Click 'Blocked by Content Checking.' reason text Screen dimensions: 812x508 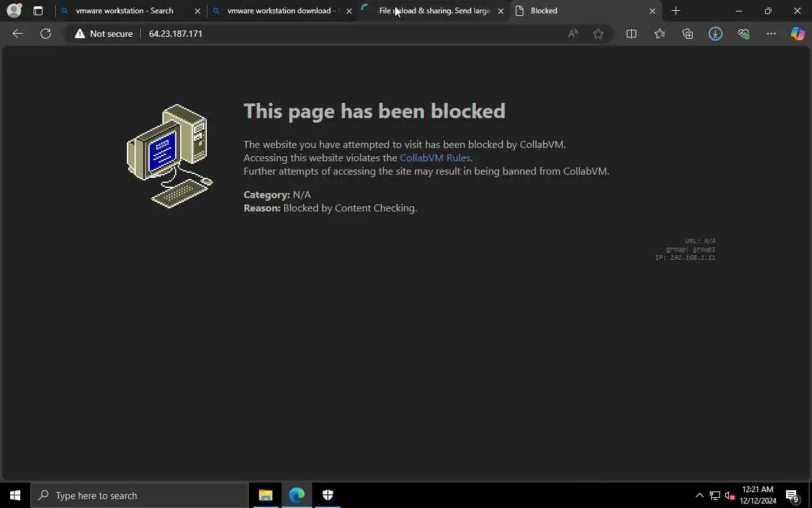[350, 208]
